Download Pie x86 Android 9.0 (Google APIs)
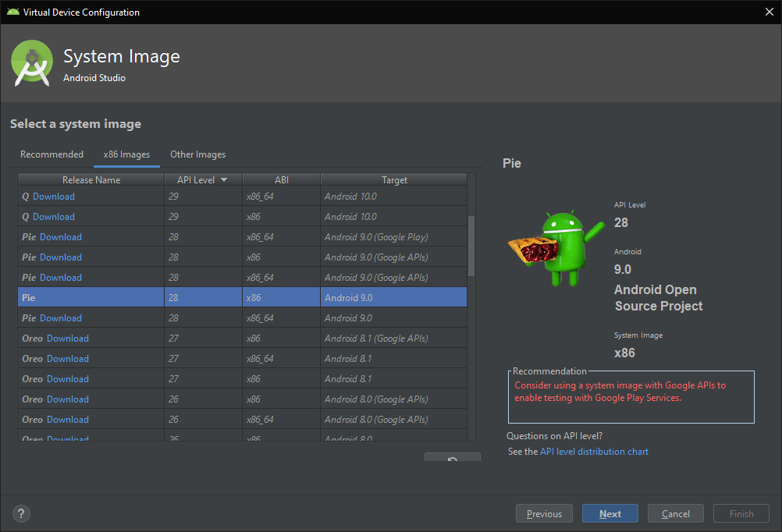This screenshot has height=532, width=782. (61, 257)
